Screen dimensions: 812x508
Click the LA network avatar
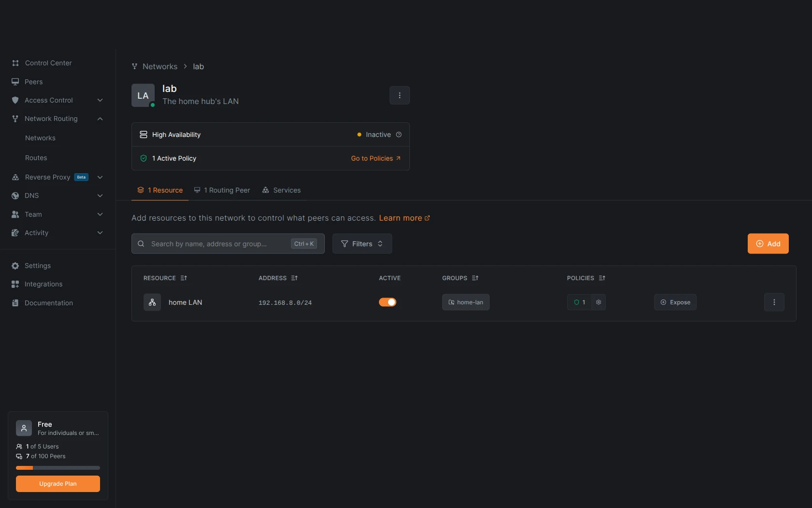(143, 95)
